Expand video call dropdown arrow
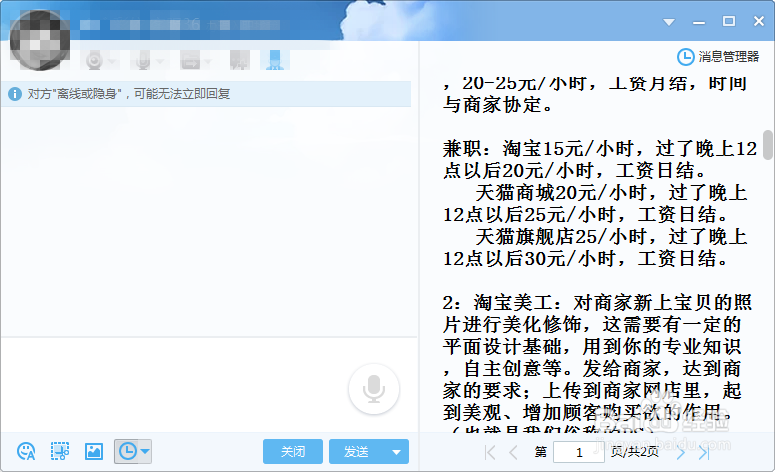Viewport: 775px width, 472px height. [113, 61]
